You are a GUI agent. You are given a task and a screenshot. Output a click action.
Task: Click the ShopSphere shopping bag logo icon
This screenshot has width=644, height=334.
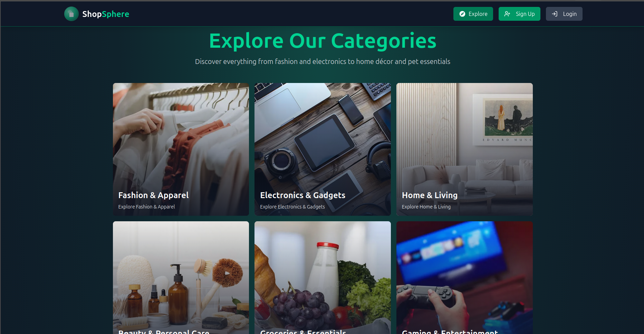[x=71, y=14]
